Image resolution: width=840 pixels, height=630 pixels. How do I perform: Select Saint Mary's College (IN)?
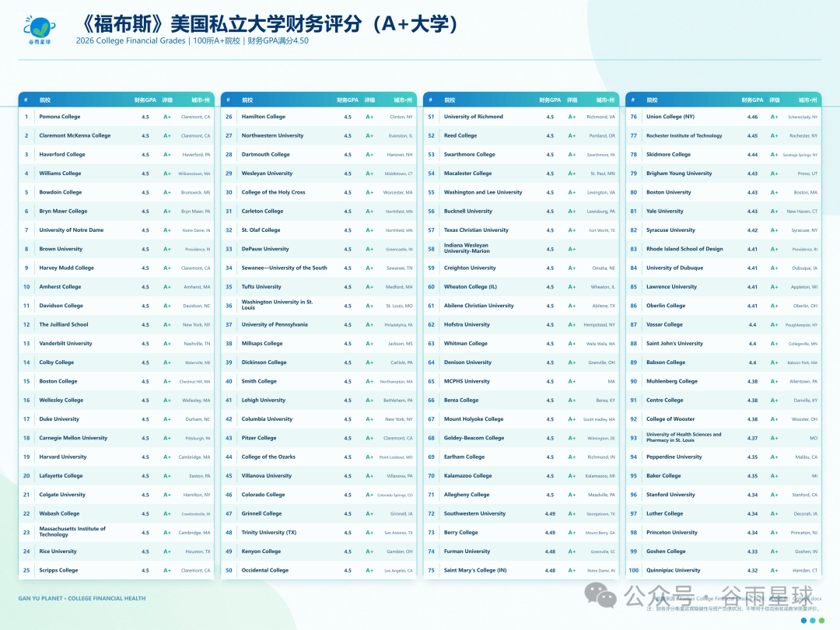click(475, 571)
